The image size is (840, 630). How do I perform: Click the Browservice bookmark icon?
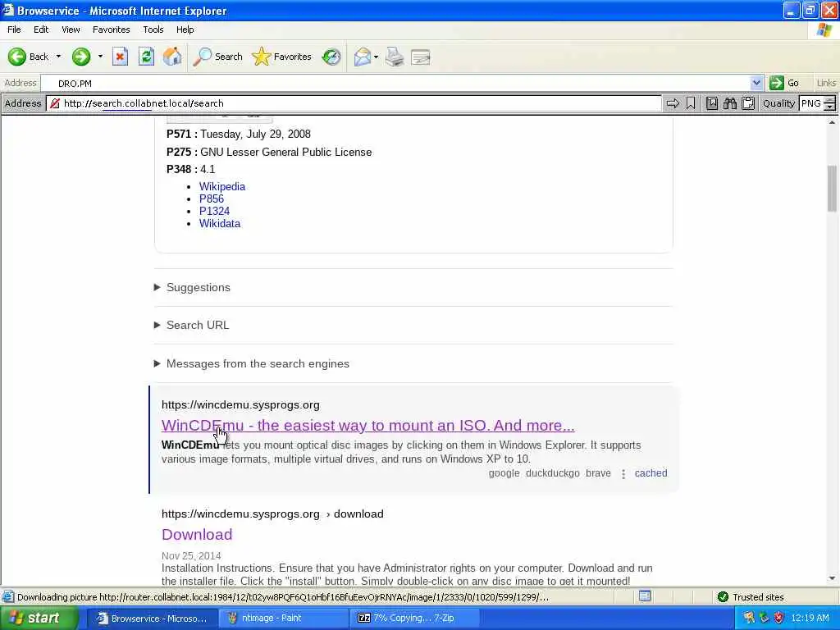coord(691,103)
